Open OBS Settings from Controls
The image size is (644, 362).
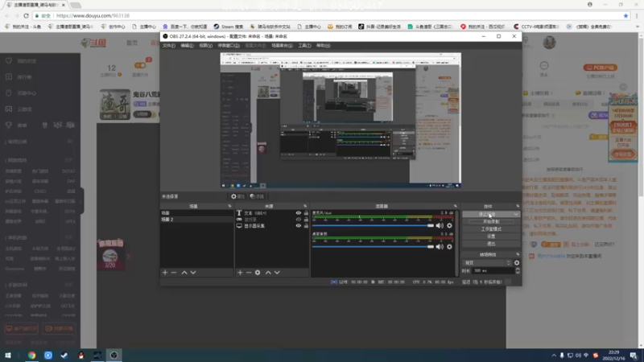pos(491,237)
